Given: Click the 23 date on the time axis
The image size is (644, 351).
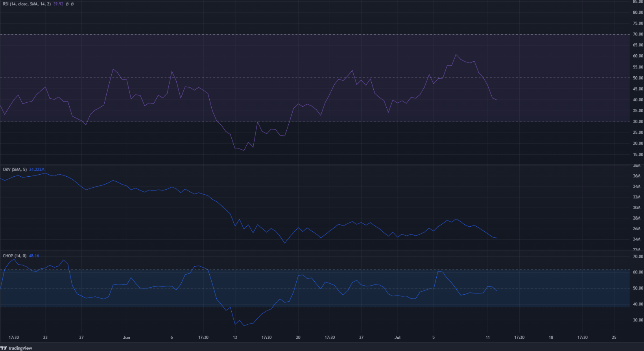Looking at the screenshot, I should 45,337.
